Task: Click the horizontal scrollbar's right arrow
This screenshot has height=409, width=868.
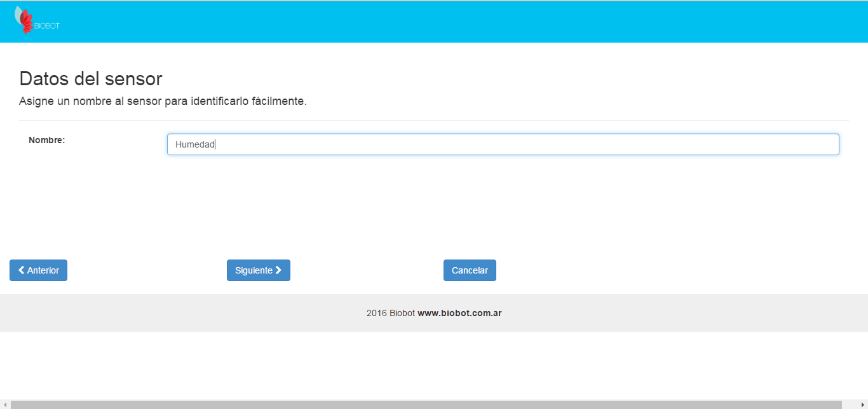Action: coord(863,405)
